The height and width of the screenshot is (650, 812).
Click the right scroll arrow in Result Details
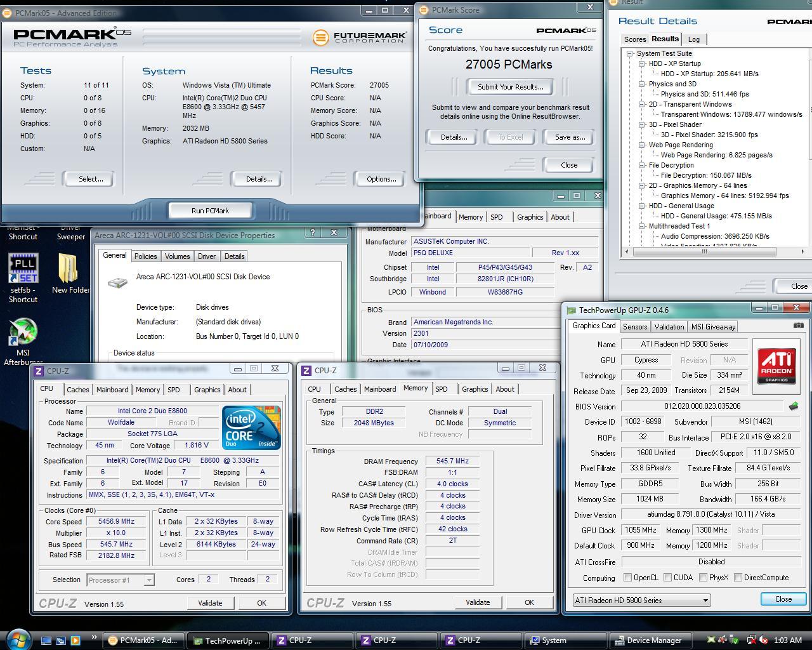pos(802,251)
